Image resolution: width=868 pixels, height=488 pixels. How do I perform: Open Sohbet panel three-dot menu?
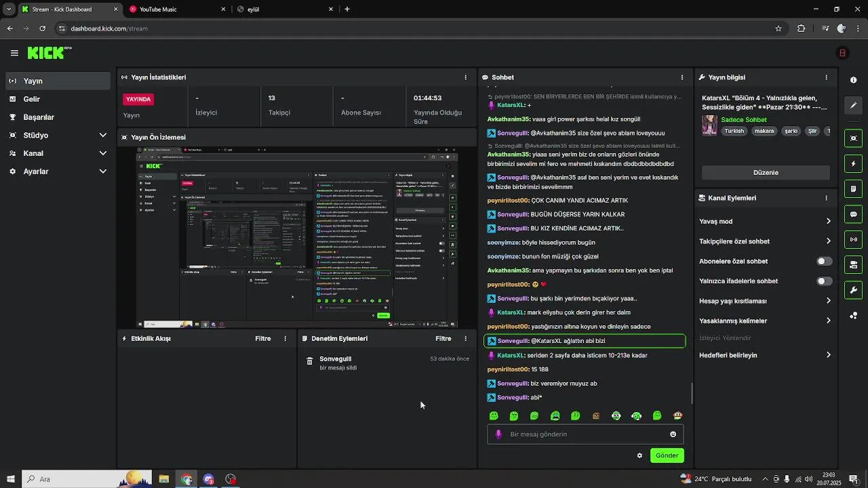pos(682,77)
